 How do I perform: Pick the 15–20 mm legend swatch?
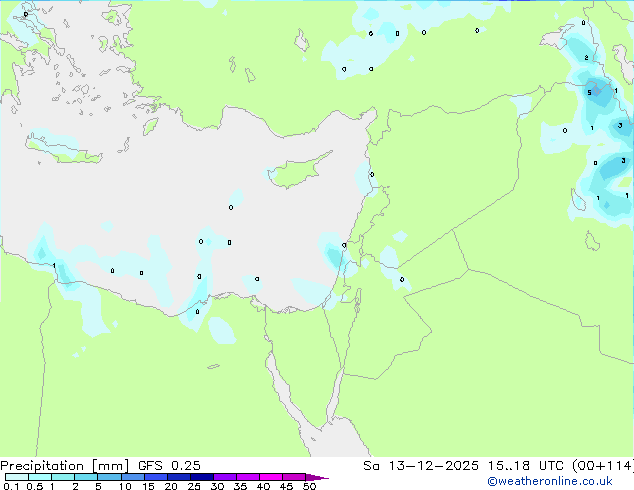click(156, 477)
